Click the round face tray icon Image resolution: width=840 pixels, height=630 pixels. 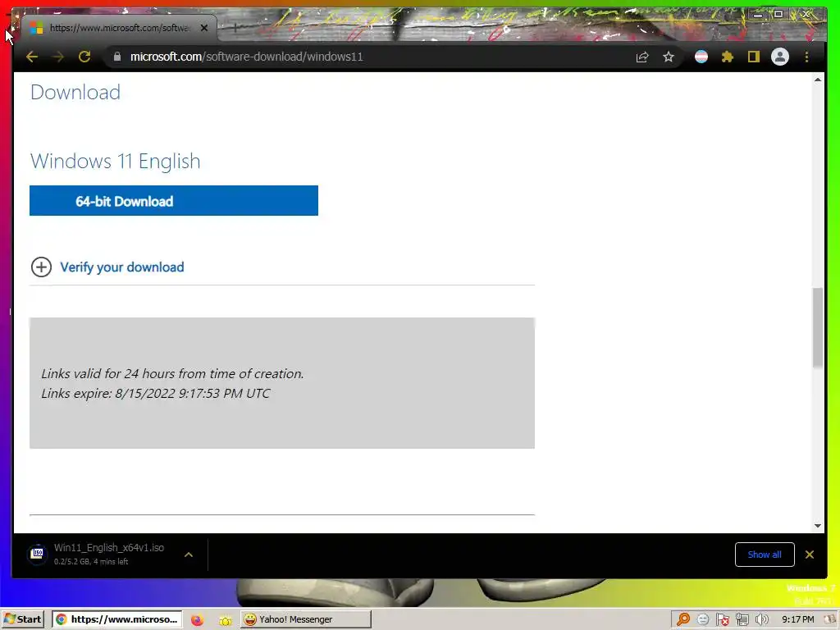pyautogui.click(x=703, y=619)
